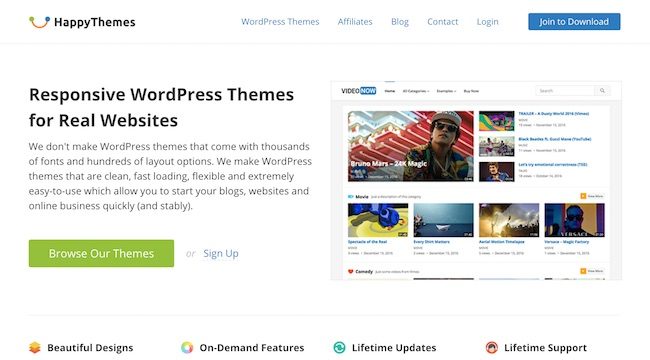The image size is (650, 360).
Task: Go to the Blog page
Action: click(400, 22)
